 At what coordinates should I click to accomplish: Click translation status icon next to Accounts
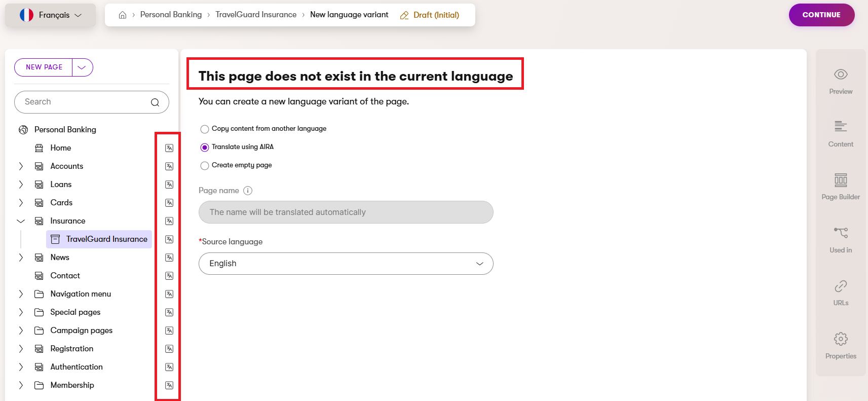tap(169, 166)
